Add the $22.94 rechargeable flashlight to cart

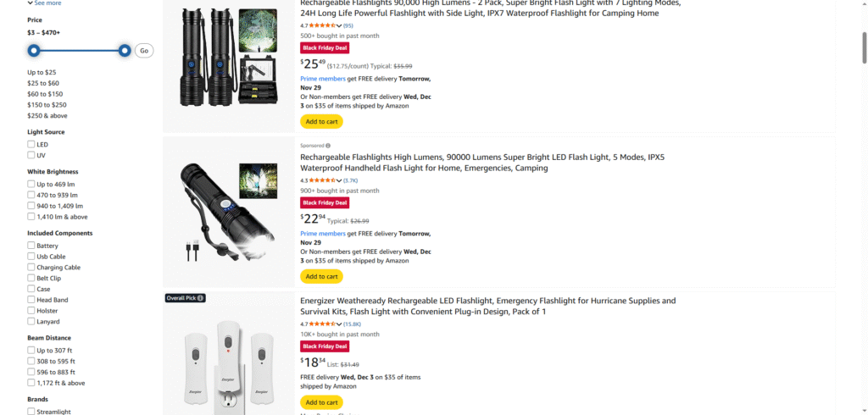(321, 276)
